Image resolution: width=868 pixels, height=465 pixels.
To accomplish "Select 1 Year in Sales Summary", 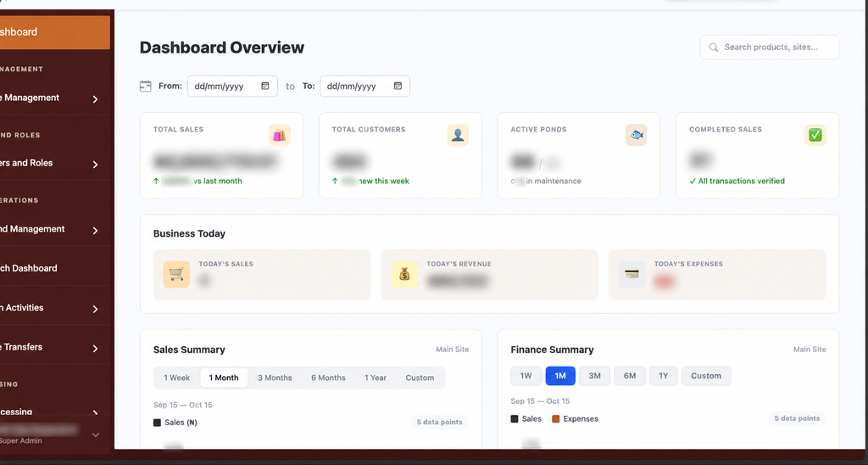I will point(376,378).
